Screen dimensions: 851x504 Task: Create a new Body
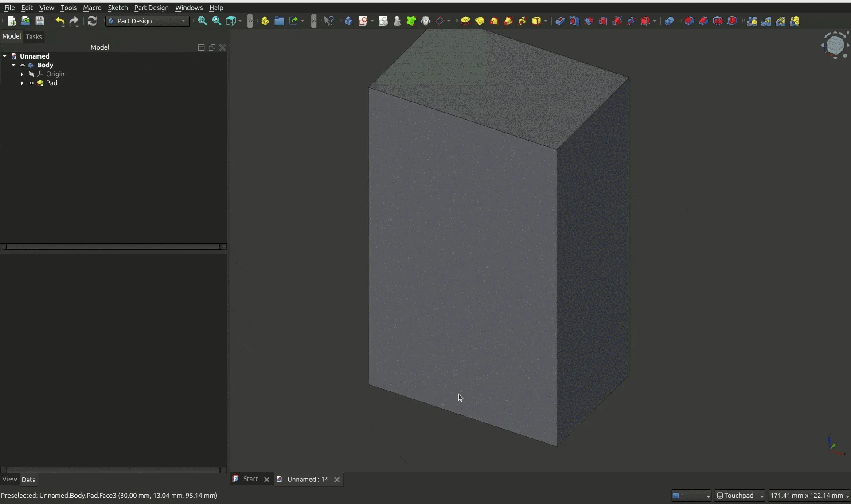tap(349, 21)
